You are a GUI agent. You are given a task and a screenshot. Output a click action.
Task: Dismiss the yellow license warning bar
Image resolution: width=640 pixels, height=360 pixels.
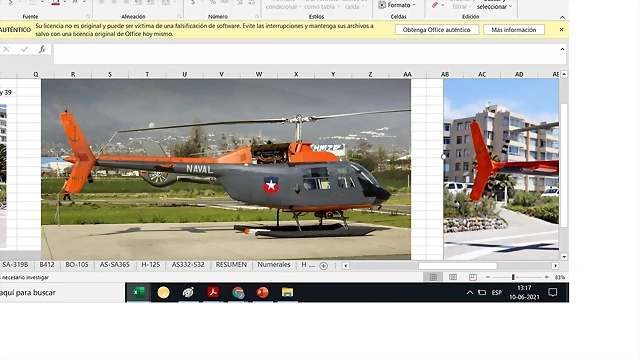561,30
